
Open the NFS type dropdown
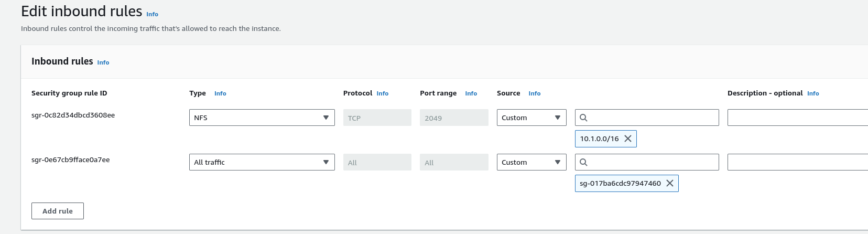pos(262,118)
